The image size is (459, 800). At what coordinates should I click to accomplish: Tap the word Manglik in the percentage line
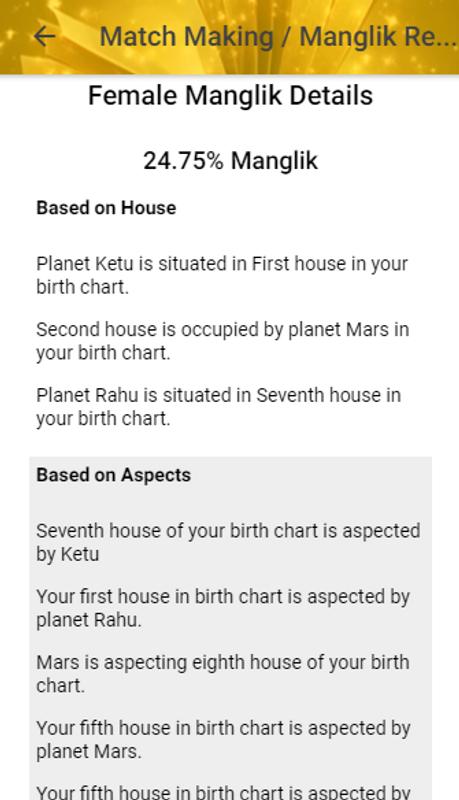point(274,161)
